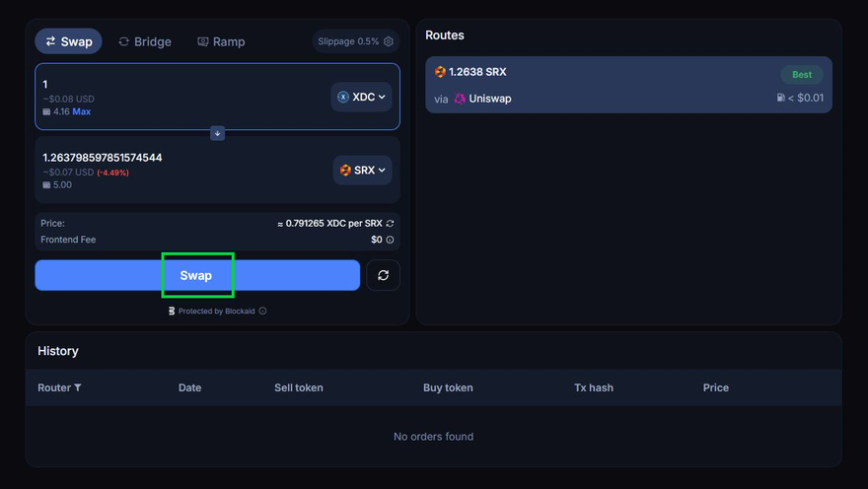
Task: Click Max to use full XDC balance
Action: (82, 112)
